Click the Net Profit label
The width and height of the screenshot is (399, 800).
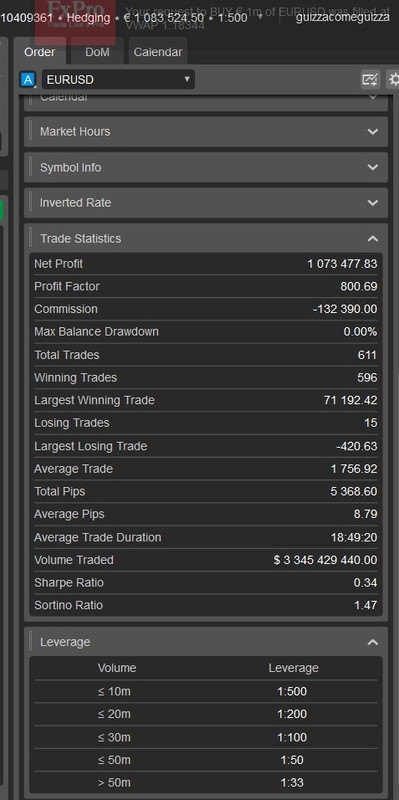click(58, 264)
